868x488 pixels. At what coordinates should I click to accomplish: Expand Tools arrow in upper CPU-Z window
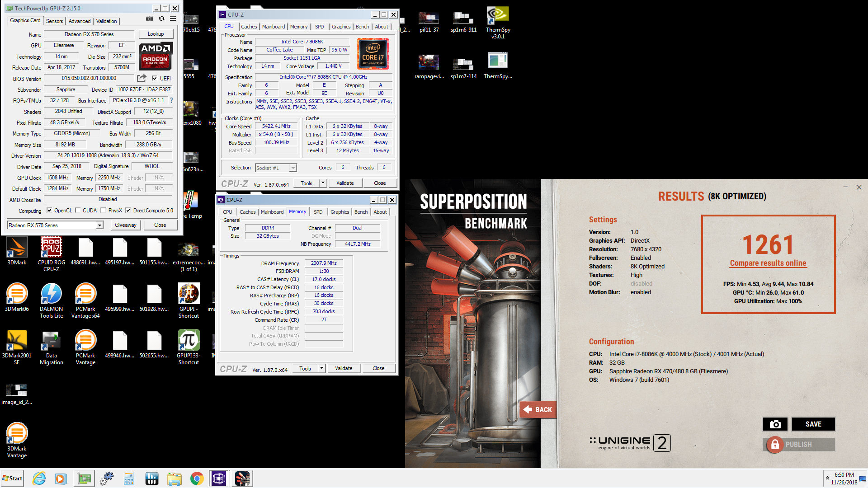pos(323,183)
